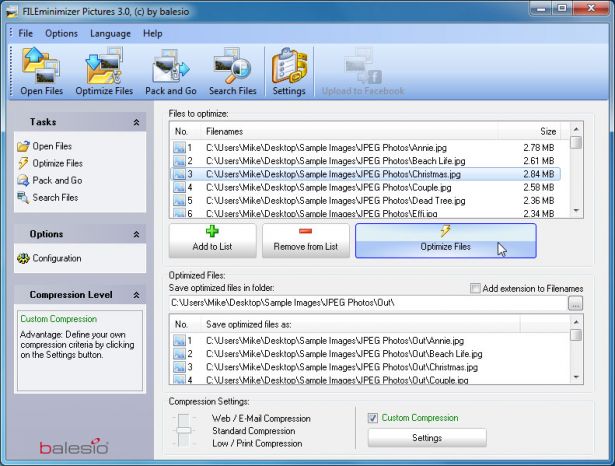Open the Options menu
This screenshot has height=466, width=615.
tap(61, 34)
